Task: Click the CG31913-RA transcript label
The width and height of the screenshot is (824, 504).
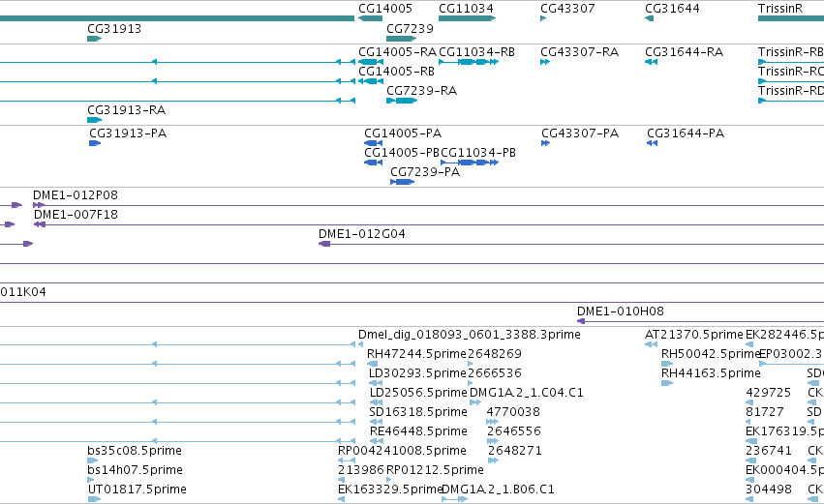Action: [x=127, y=110]
